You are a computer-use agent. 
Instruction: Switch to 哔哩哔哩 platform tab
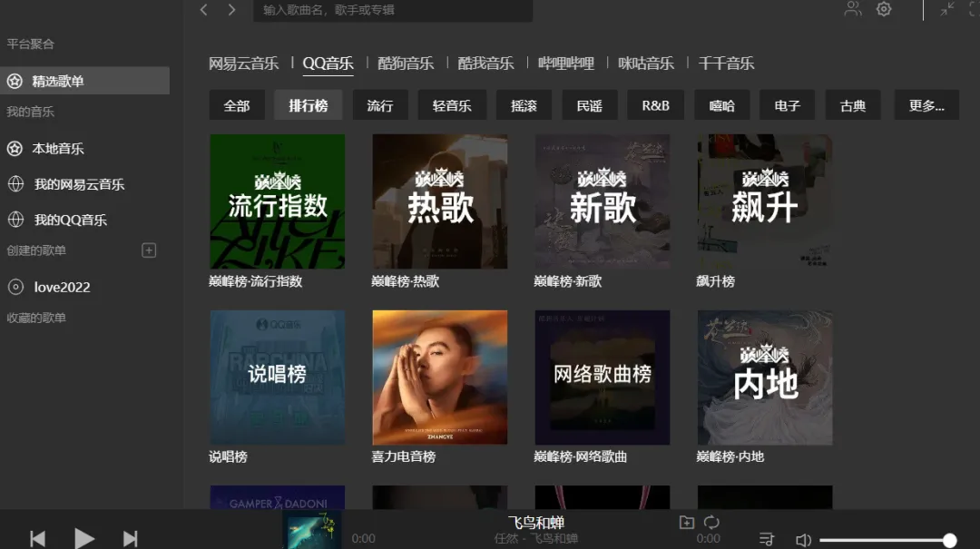coord(566,64)
